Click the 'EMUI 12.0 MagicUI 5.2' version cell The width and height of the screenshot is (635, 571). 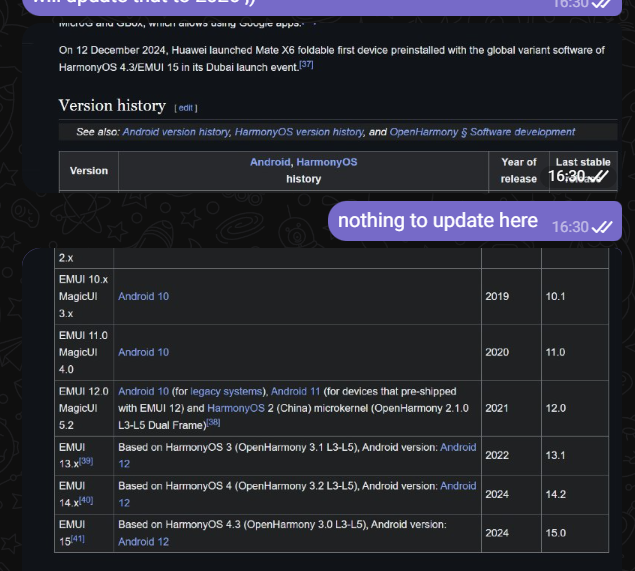(x=83, y=408)
